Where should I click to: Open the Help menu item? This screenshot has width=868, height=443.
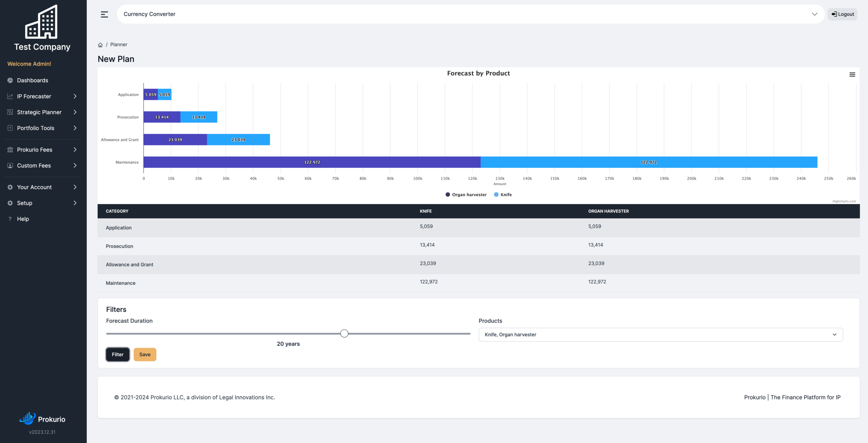(x=23, y=219)
